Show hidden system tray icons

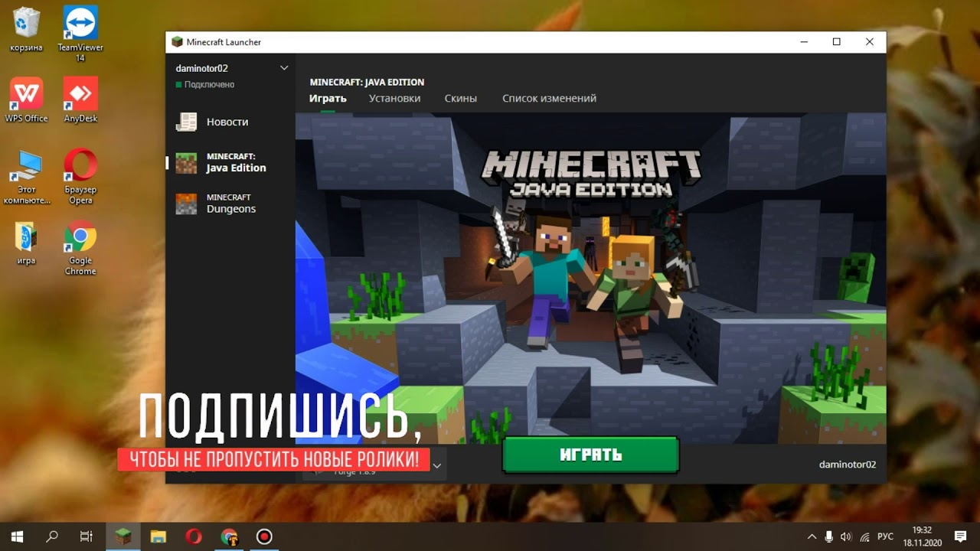[x=812, y=536]
